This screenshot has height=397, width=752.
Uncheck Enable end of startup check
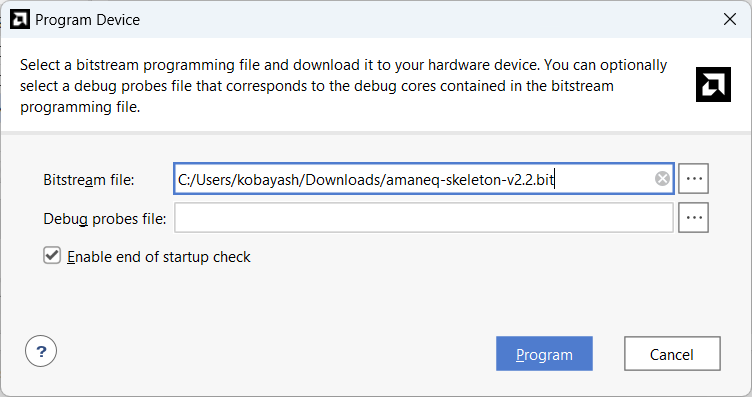52,256
